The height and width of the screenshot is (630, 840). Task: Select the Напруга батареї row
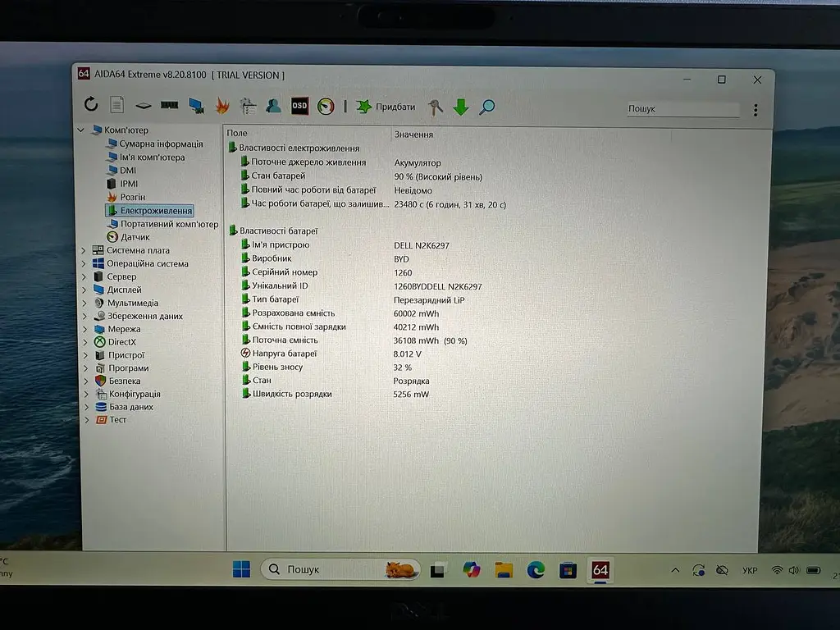coord(331,354)
